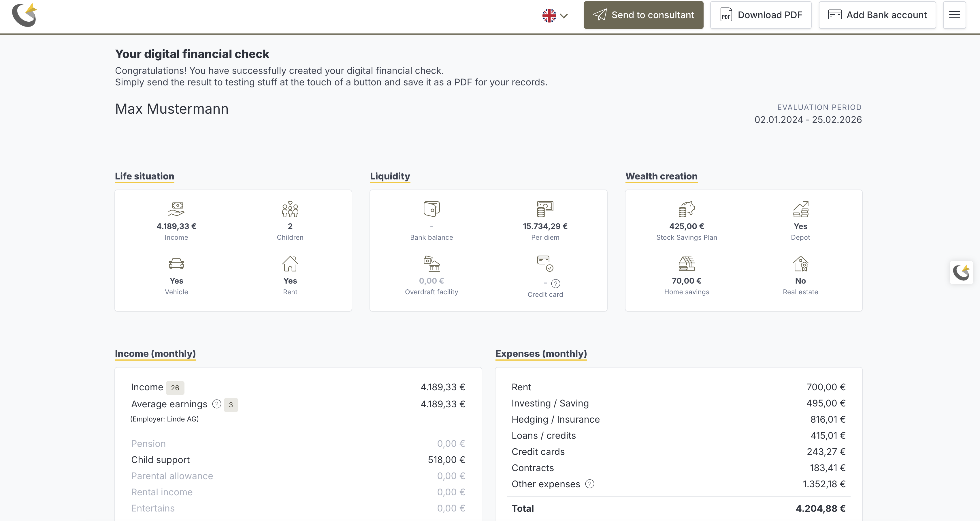The height and width of the screenshot is (521, 980).
Task: Click the Other expenses row label
Action: point(546,484)
